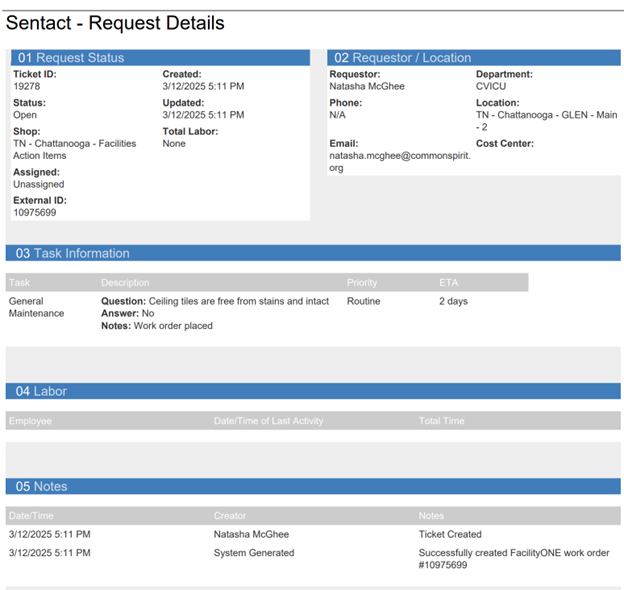Expand the 02 Requestor / Location section header
The height and width of the screenshot is (590, 624).
402,58
